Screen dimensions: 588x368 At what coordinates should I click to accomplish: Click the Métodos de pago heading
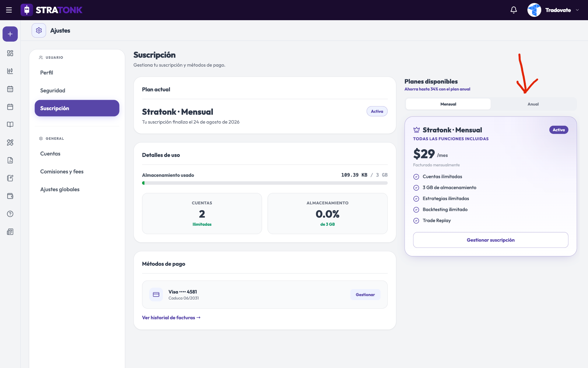pyautogui.click(x=164, y=264)
